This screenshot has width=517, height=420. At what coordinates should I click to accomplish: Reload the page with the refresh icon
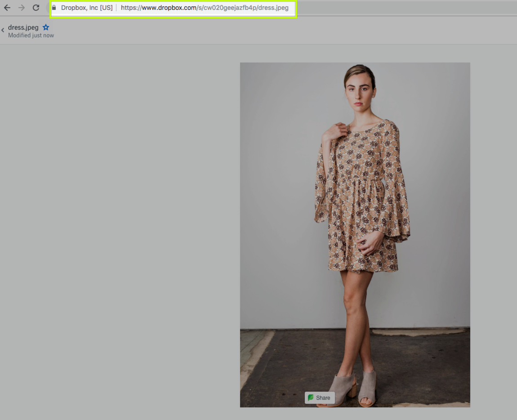click(x=36, y=8)
